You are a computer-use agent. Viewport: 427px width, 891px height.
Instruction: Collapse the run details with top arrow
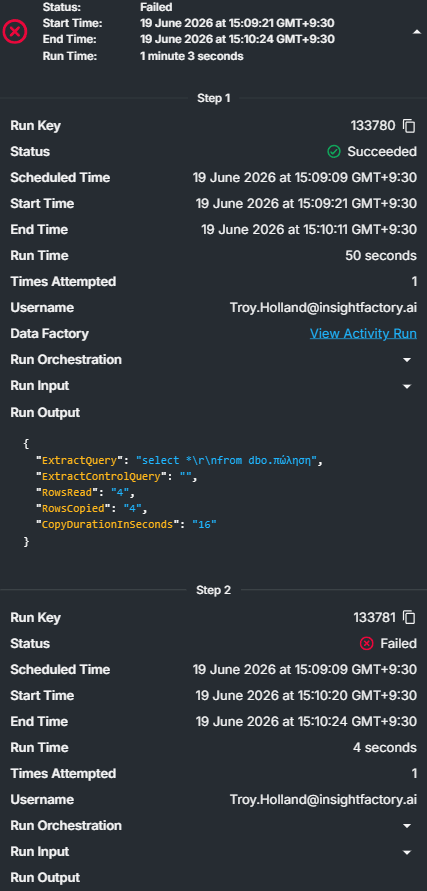click(x=416, y=32)
